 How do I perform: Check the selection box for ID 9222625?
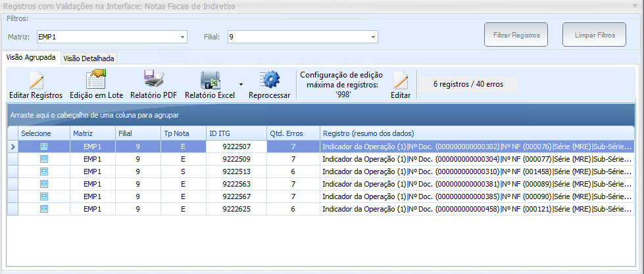(44, 209)
